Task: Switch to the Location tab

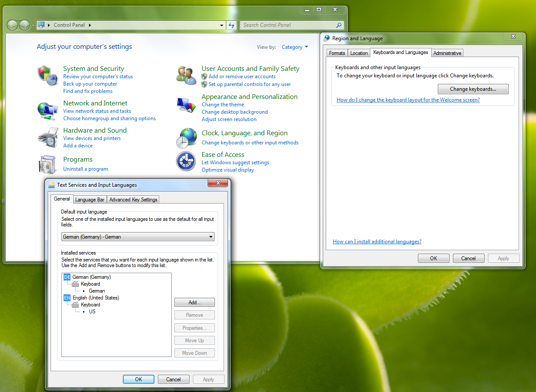Action: click(359, 53)
